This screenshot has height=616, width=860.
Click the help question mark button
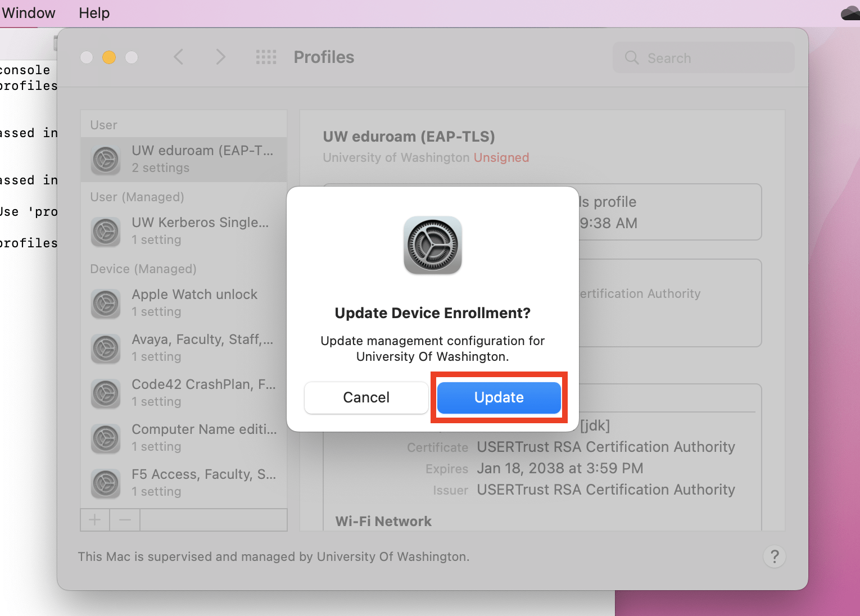[774, 556]
